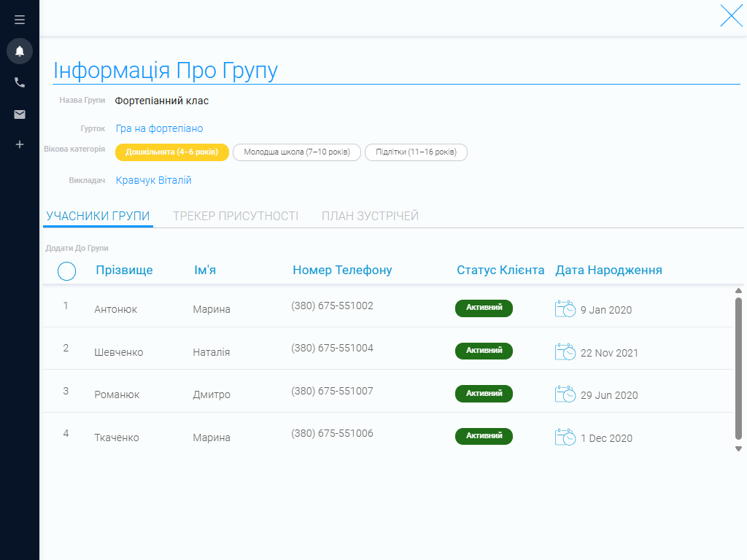Click calendar icon next to 1 Dec 2020
Viewport: 747px width, 560px height.
click(565, 437)
